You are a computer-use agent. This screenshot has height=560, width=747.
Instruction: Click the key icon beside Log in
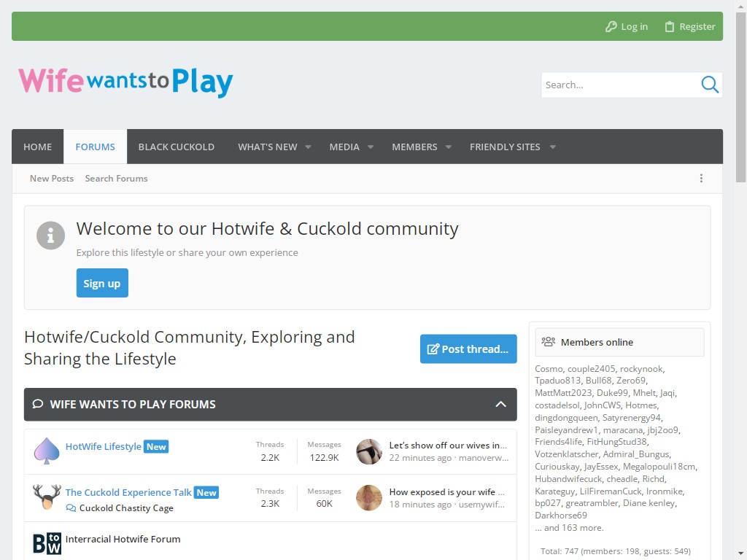click(x=611, y=27)
